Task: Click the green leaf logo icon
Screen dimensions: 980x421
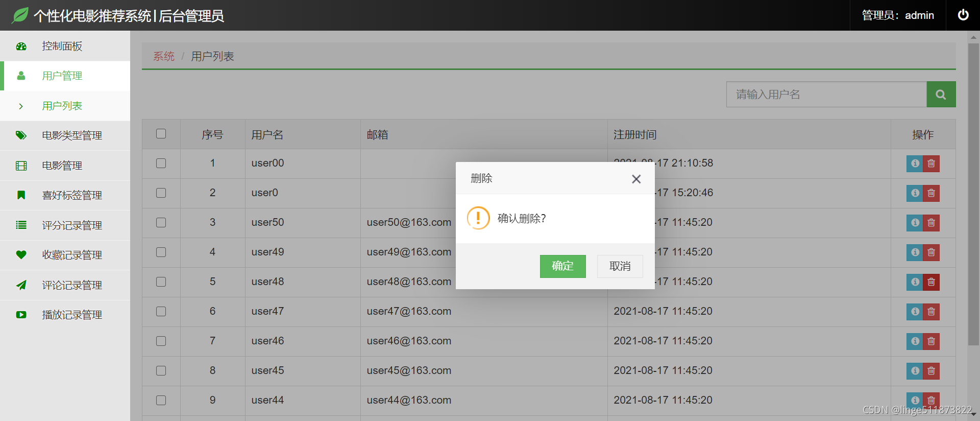Action: (x=20, y=15)
